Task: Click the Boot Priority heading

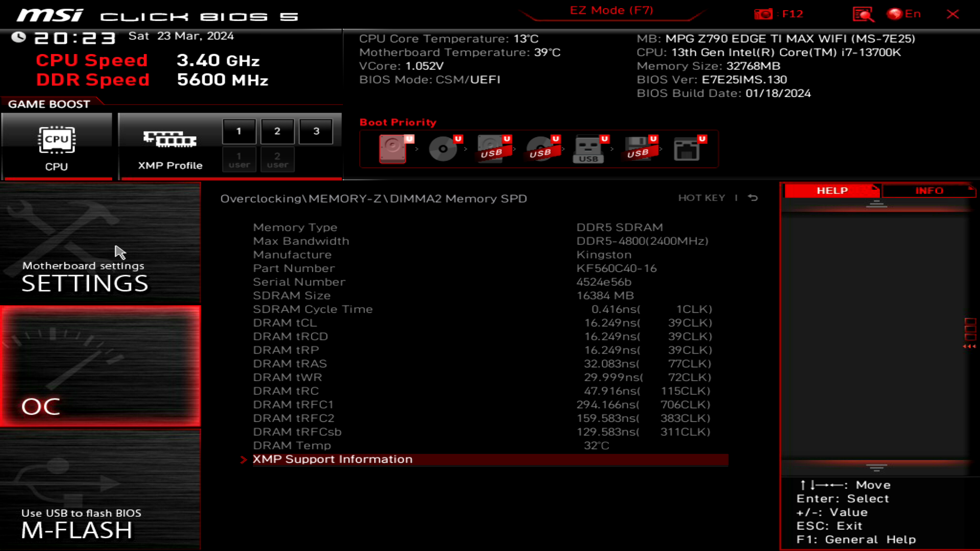Action: pos(398,122)
